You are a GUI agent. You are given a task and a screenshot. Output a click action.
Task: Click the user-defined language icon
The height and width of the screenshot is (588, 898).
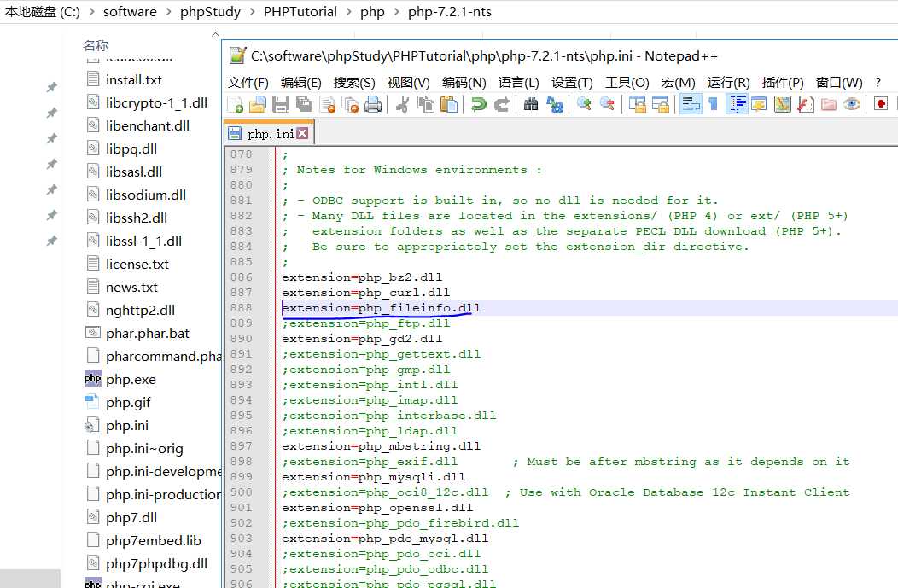759,104
